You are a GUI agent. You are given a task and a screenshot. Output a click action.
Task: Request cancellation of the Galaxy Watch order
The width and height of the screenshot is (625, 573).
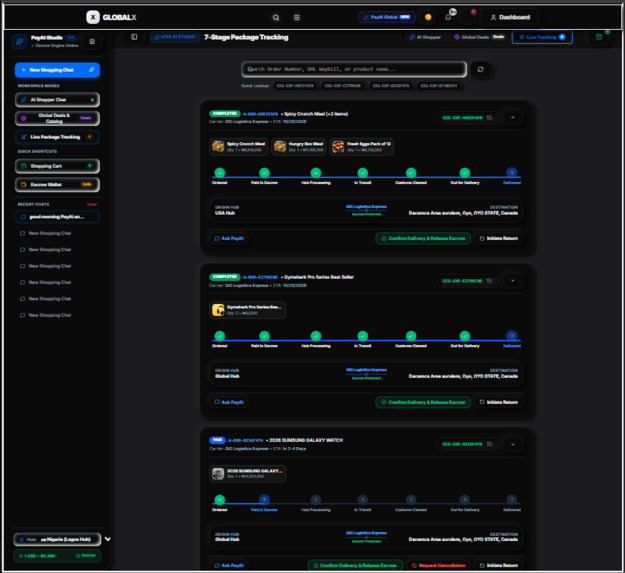[438, 565]
